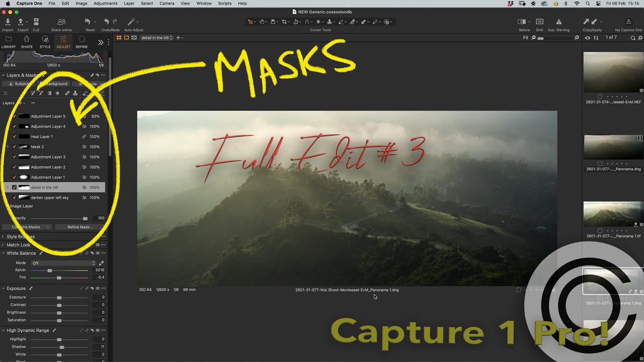644x362 pixels.
Task: Adjust the layer Opacity slider handle
Action: [85, 218]
